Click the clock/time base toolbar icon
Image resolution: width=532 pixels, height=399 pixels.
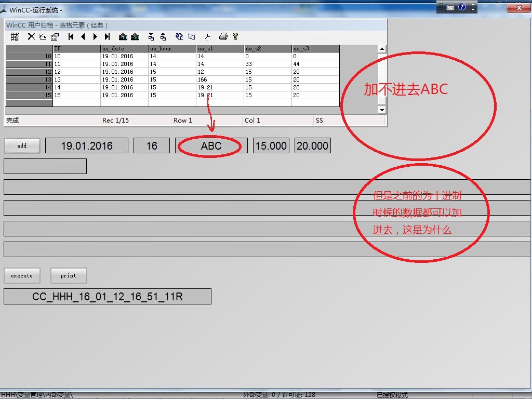[207, 37]
